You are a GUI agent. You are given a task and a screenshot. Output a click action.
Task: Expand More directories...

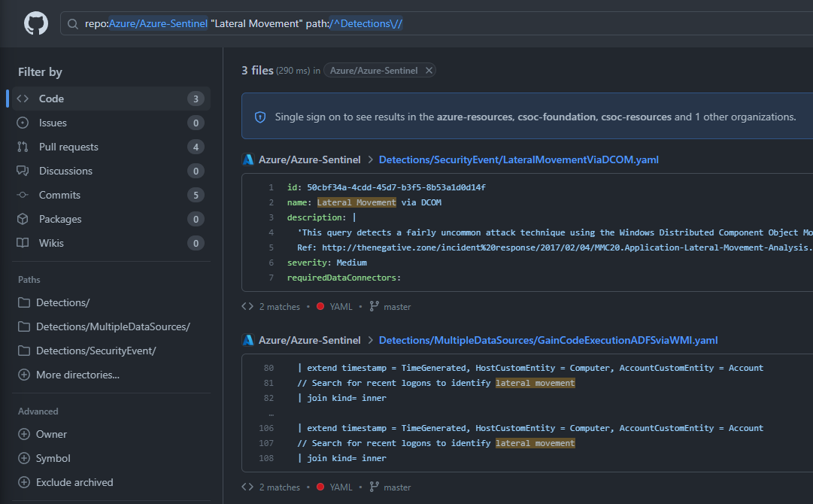pyautogui.click(x=68, y=375)
